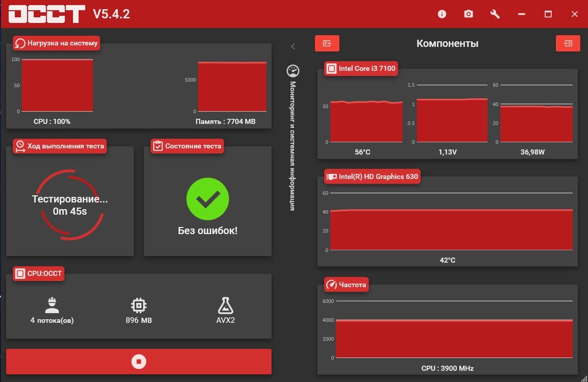Click the gauge icon for monitoring
Image resolution: width=588 pixels, height=382 pixels.
click(x=293, y=71)
